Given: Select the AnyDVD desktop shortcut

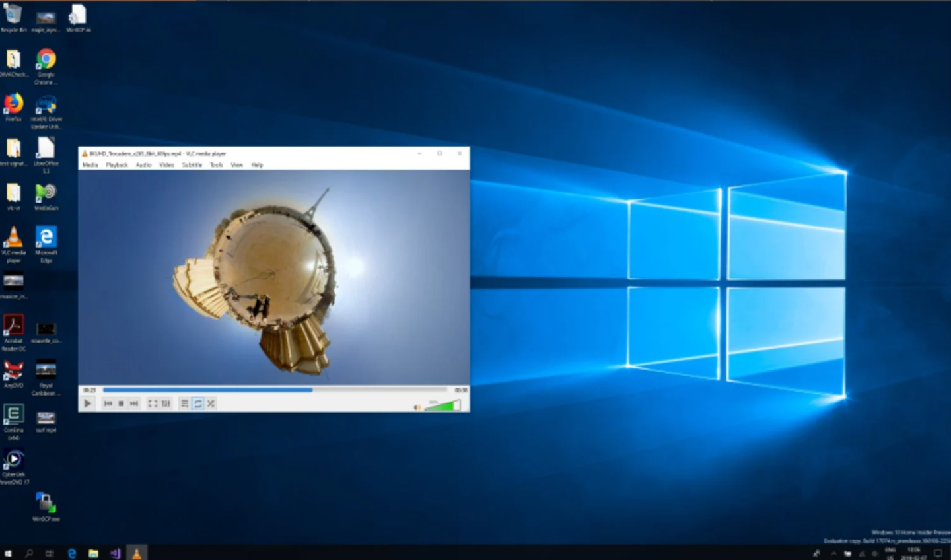Looking at the screenshot, I should (x=13, y=374).
